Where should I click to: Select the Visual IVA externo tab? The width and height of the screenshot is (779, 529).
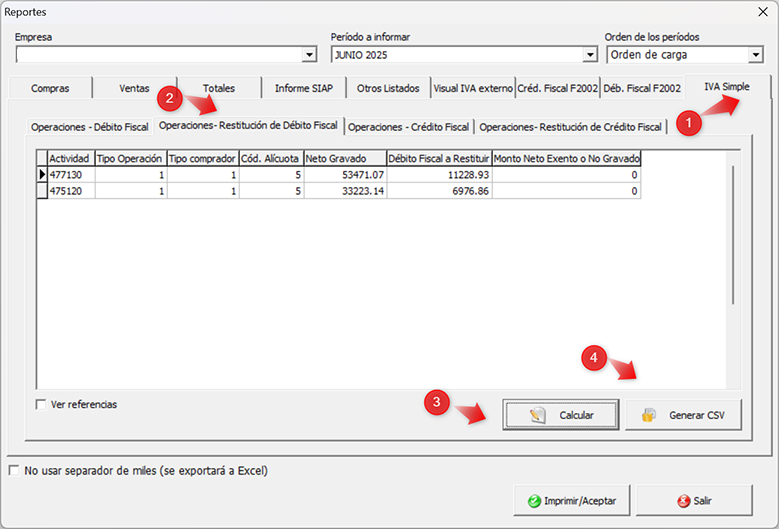pyautogui.click(x=472, y=88)
